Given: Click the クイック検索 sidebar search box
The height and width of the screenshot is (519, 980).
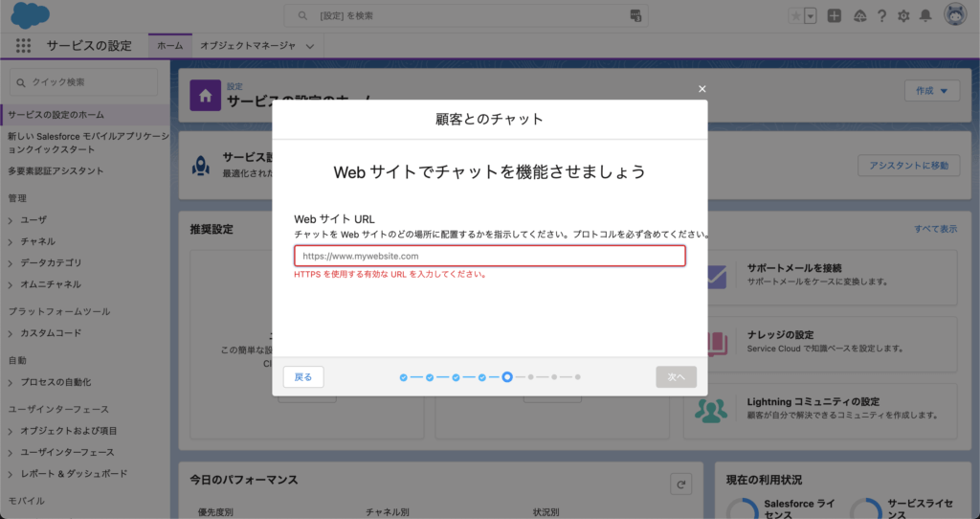Looking at the screenshot, I should pos(84,82).
